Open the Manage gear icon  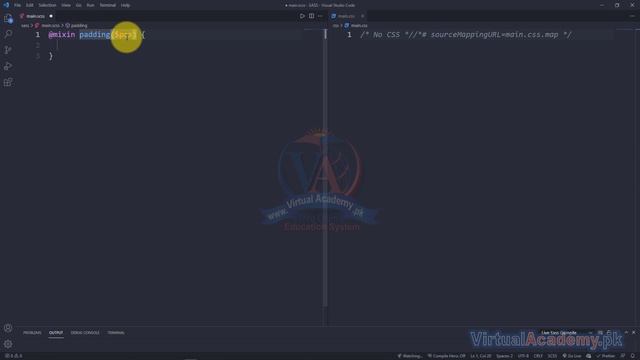[8, 344]
